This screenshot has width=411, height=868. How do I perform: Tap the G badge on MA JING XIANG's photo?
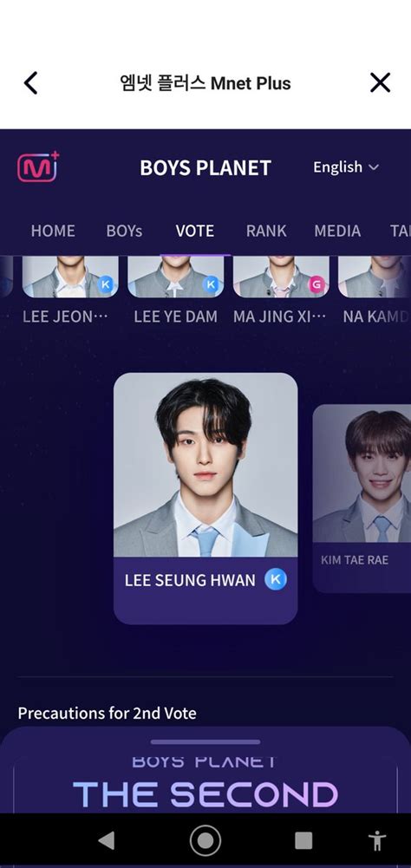(316, 285)
